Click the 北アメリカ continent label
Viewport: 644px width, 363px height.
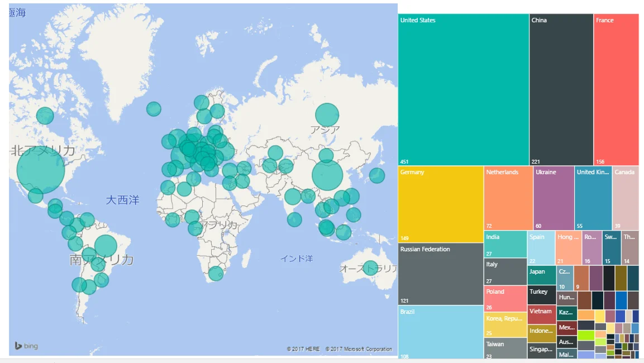(42, 151)
